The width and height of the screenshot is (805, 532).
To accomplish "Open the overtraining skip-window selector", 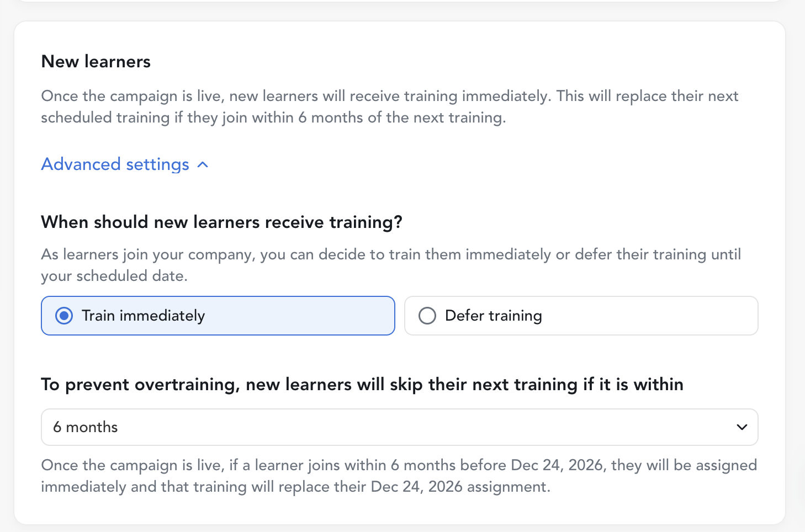I will [399, 427].
